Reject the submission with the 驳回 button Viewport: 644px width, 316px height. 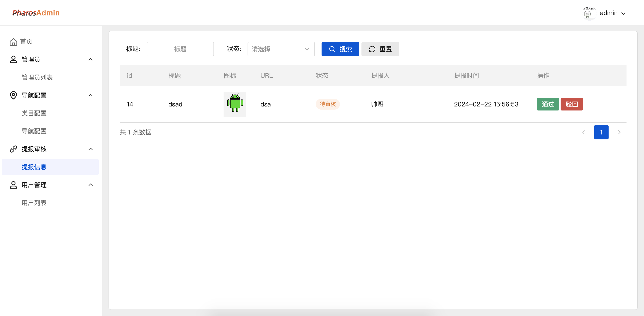point(572,104)
